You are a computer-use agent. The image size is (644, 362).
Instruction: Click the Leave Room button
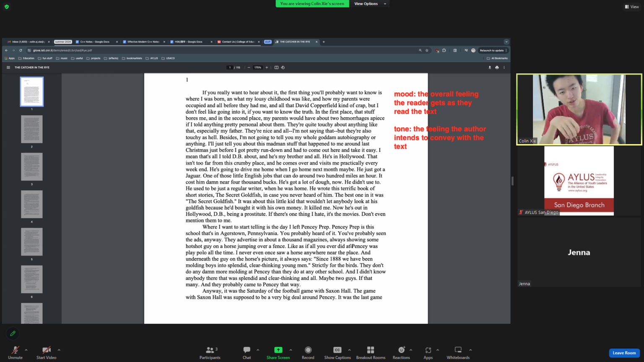point(624,353)
